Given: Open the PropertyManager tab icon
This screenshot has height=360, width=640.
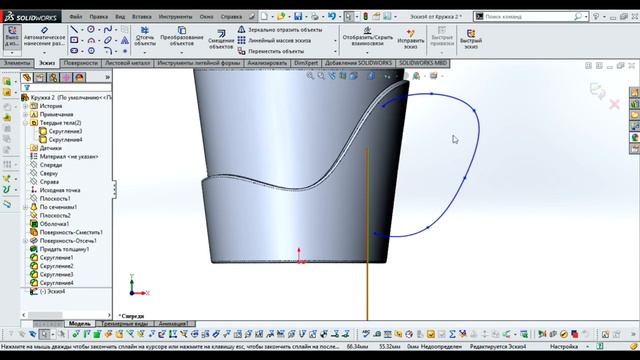Looking at the screenshot, I should click(x=40, y=78).
